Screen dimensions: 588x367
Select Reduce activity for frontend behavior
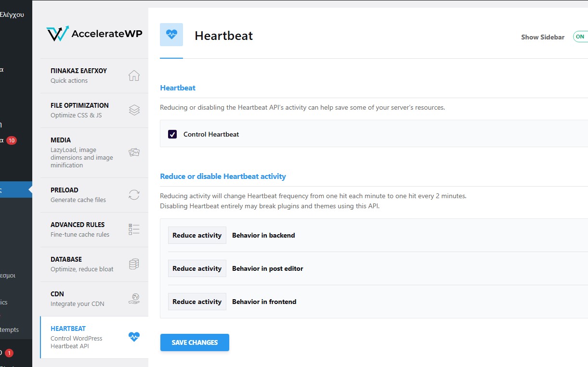pyautogui.click(x=197, y=302)
